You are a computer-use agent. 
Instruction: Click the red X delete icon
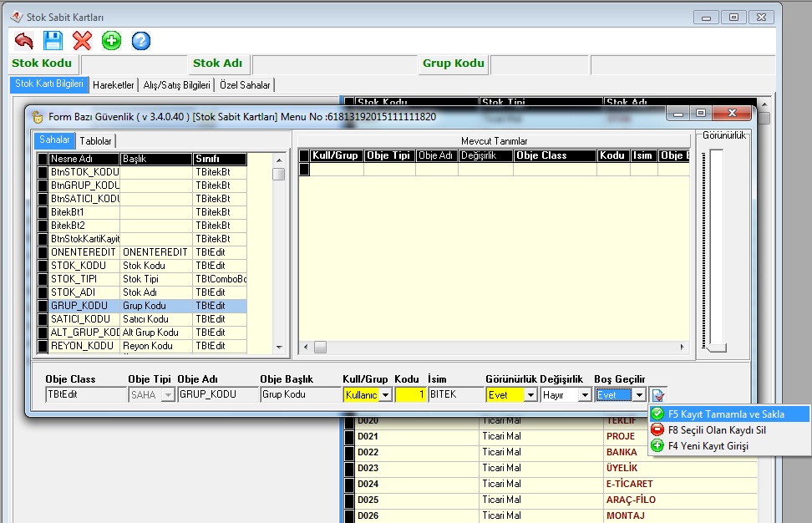(82, 40)
